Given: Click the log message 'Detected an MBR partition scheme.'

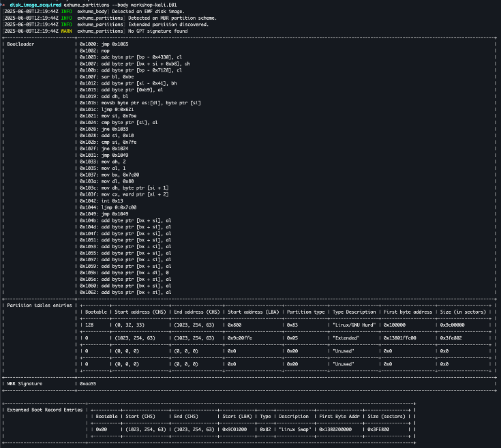Looking at the screenshot, I should [172, 18].
